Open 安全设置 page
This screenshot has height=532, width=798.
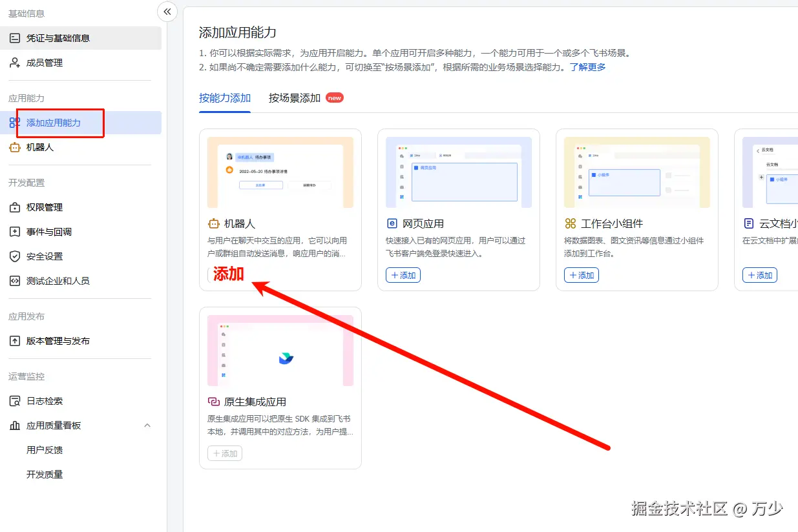(x=81, y=256)
